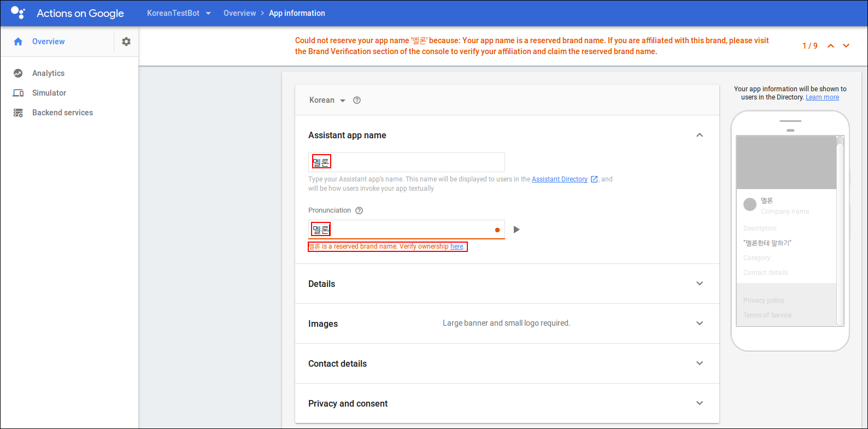868x429 pixels.
Task: Click the Backend services icon
Action: [18, 113]
